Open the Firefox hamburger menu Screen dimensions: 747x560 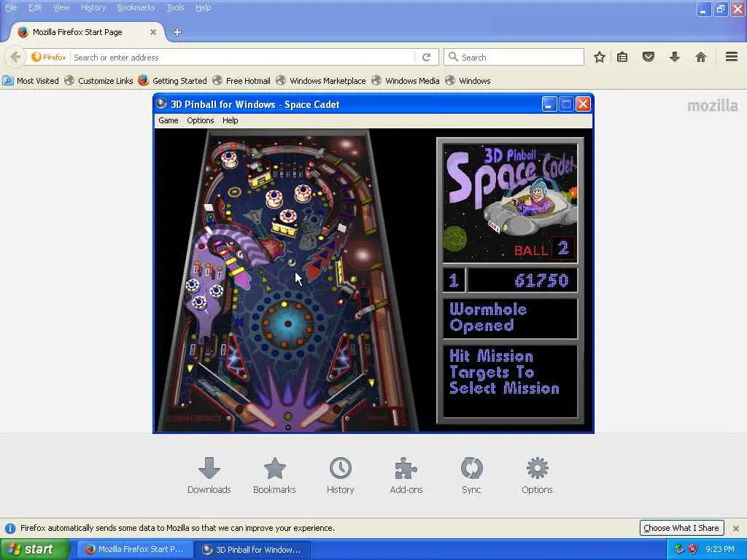coord(732,57)
